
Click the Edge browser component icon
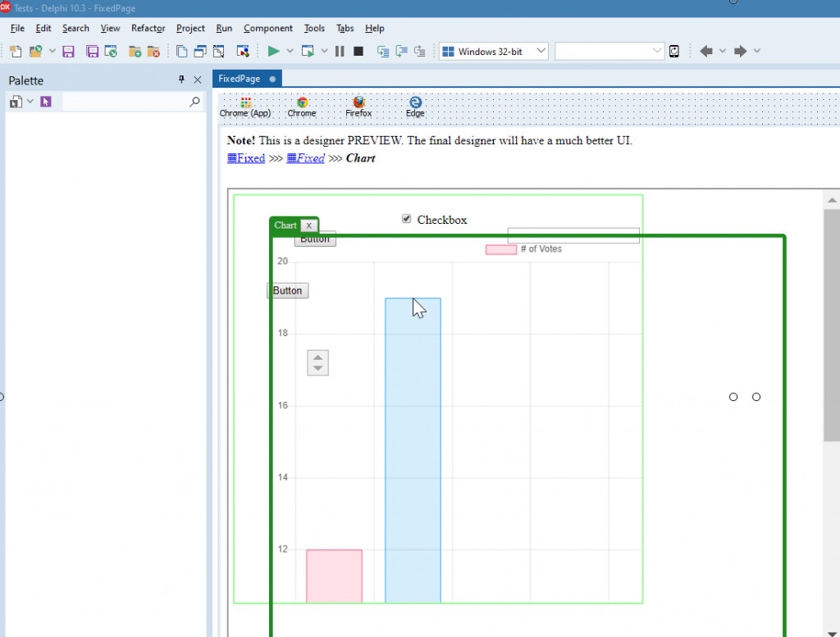tap(415, 103)
